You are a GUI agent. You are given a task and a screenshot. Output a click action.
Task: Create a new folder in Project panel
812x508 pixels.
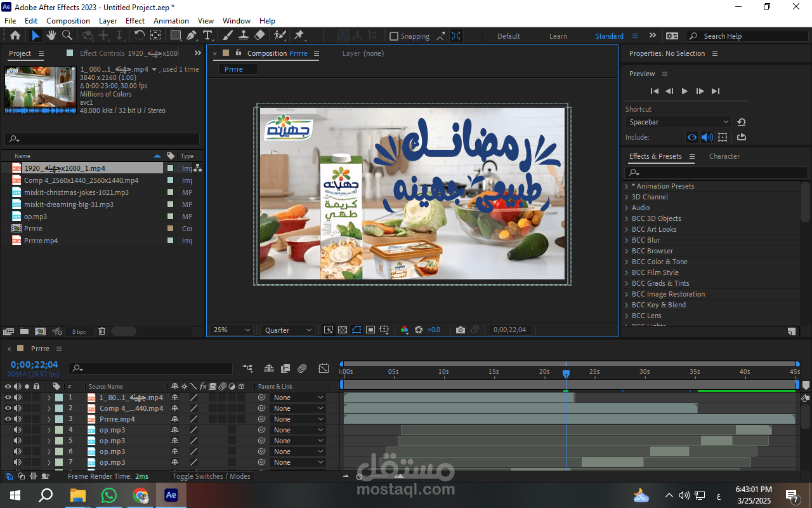24,331
